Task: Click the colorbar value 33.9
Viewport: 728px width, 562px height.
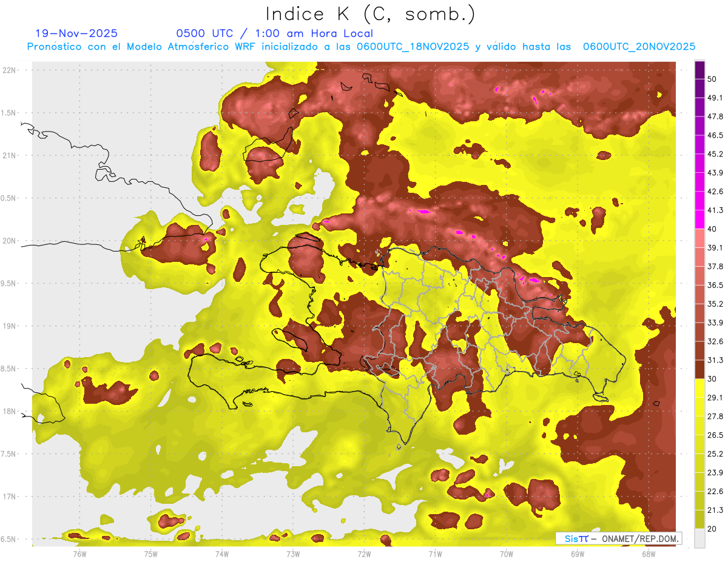Action: pyautogui.click(x=715, y=323)
